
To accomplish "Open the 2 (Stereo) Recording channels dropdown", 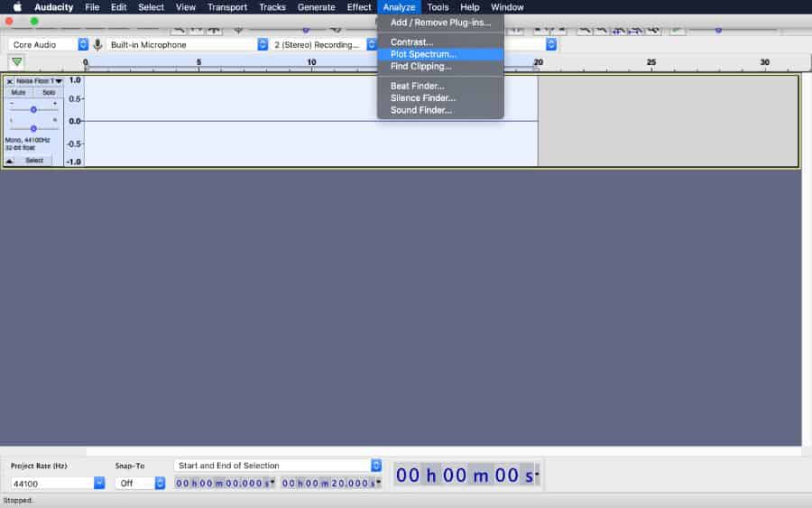I will tap(372, 44).
